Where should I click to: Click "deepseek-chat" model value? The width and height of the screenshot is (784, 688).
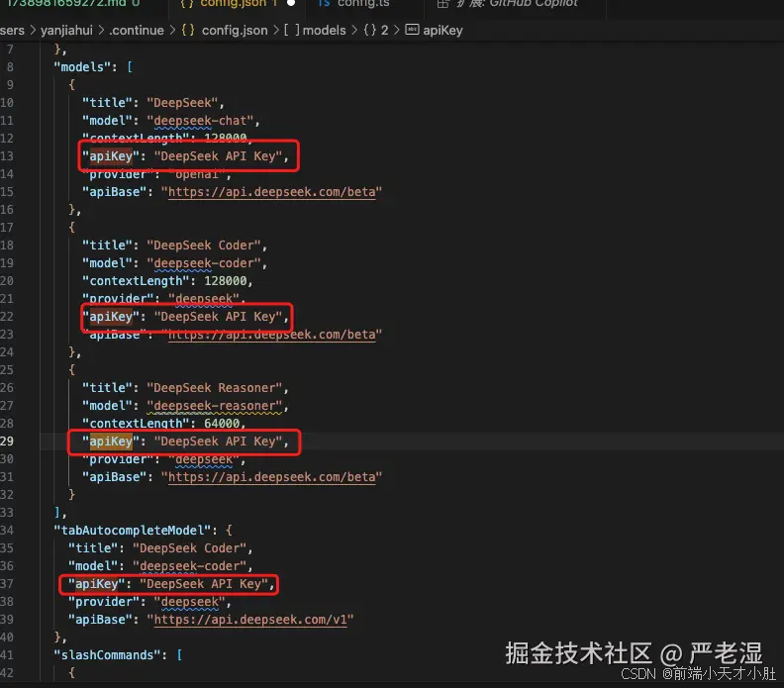[200, 121]
